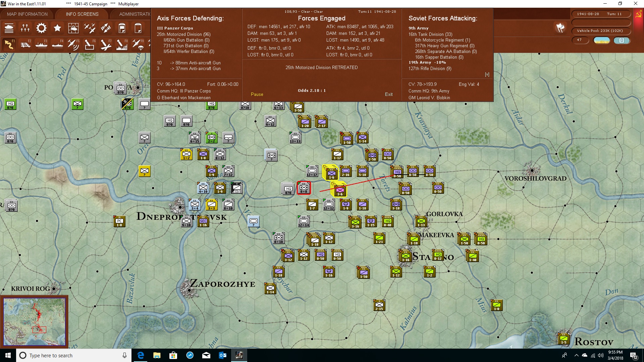The image size is (644, 362).
Task: Click the taskbar search box
Action: click(74, 355)
